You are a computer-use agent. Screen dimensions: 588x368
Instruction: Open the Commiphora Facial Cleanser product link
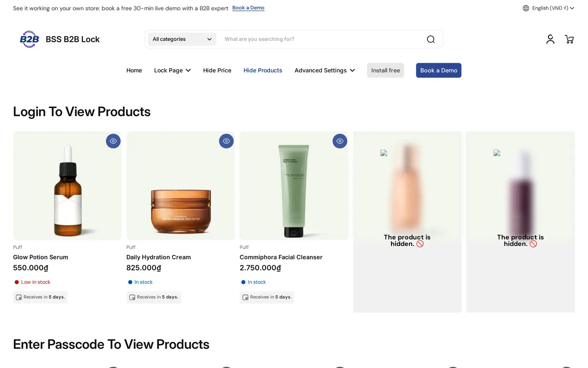pyautogui.click(x=281, y=257)
